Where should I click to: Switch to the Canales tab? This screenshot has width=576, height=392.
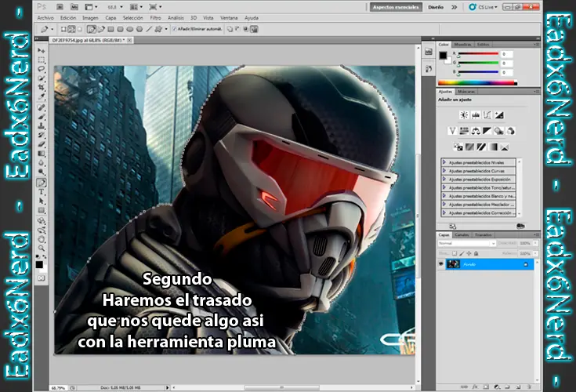pos(462,234)
